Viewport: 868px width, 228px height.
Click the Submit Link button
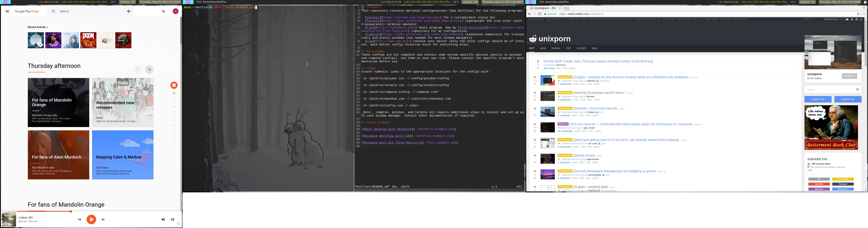click(818, 99)
